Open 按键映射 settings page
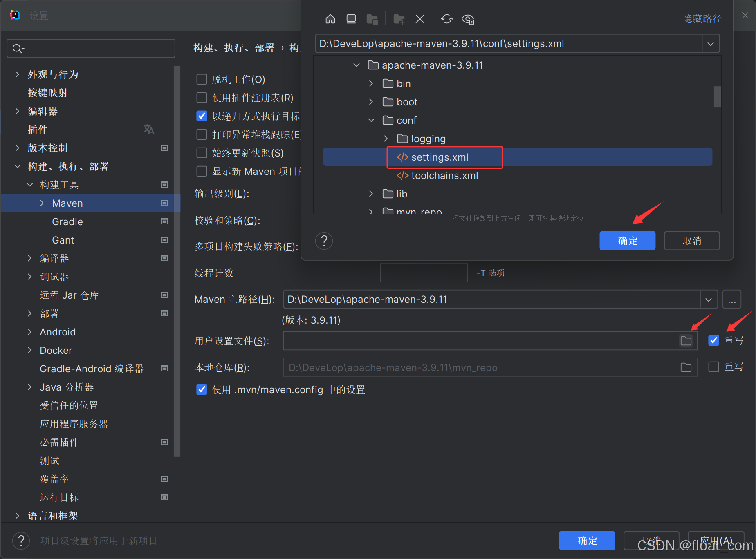 47,93
